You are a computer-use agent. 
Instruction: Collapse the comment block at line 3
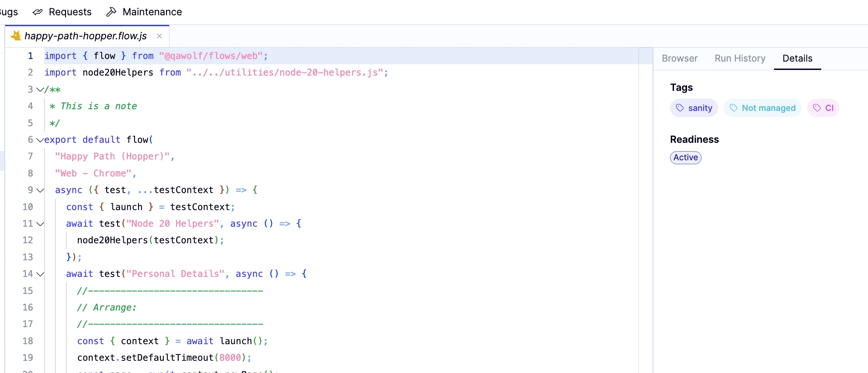click(40, 90)
